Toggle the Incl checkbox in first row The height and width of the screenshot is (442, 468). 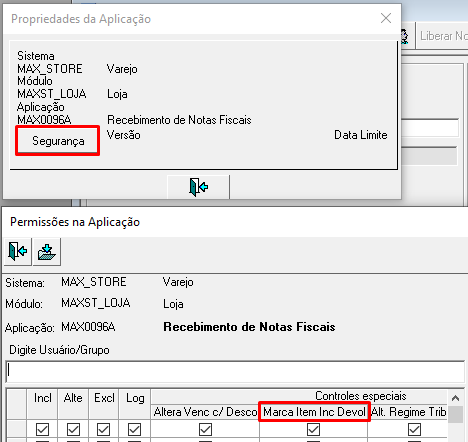[x=42, y=429]
